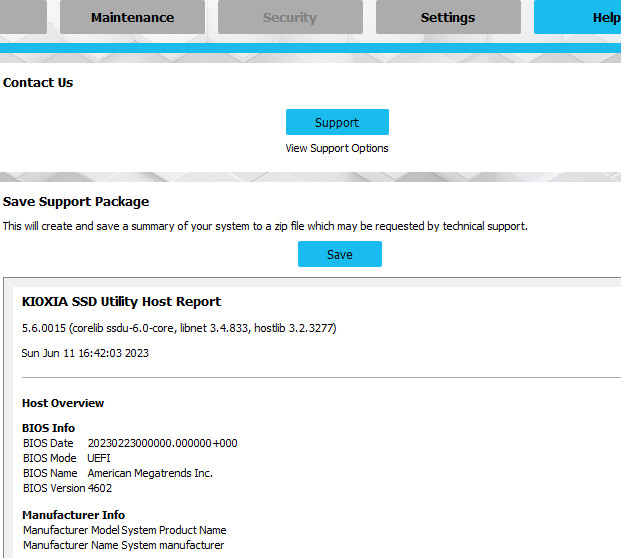The image size is (621, 558).
Task: Click the highlighted Help tab
Action: 590,17
